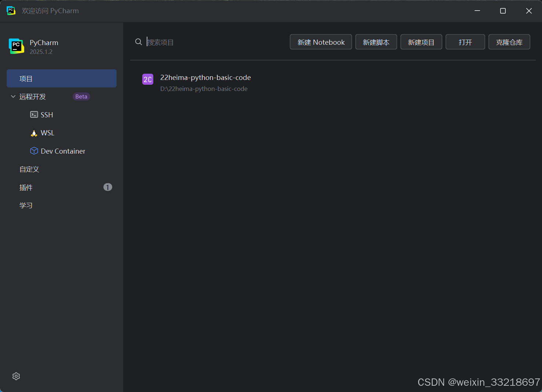Select the 项目 tab in sidebar
This screenshot has width=542, height=392.
(x=62, y=78)
